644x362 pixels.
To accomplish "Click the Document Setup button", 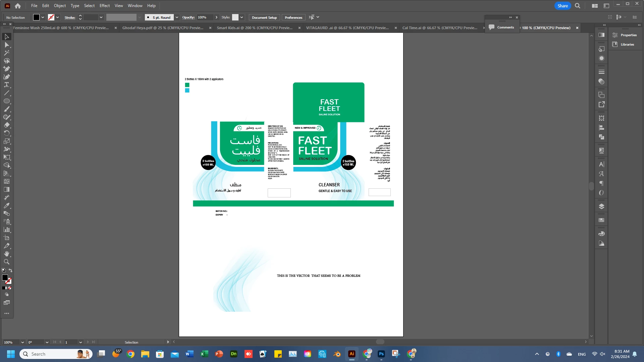I will point(264,17).
